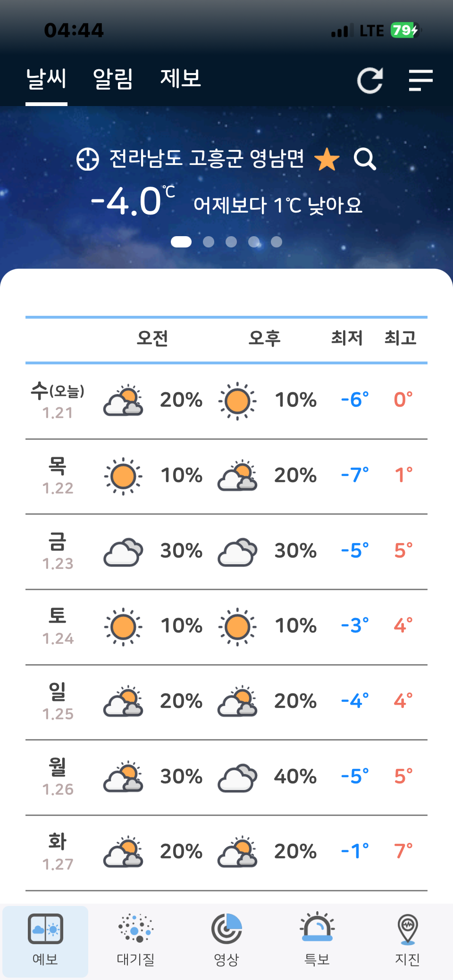Tap location name 전라남도 고흥군 영남면

207,159
